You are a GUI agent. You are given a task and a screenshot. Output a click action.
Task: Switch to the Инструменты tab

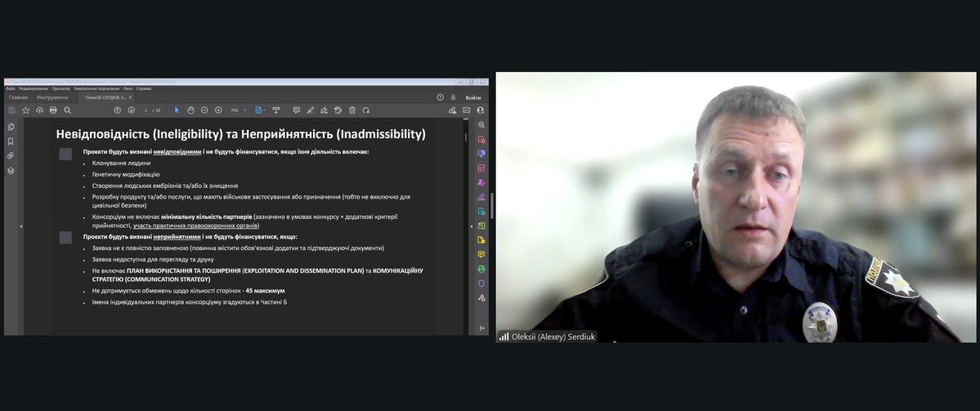[x=52, y=97]
